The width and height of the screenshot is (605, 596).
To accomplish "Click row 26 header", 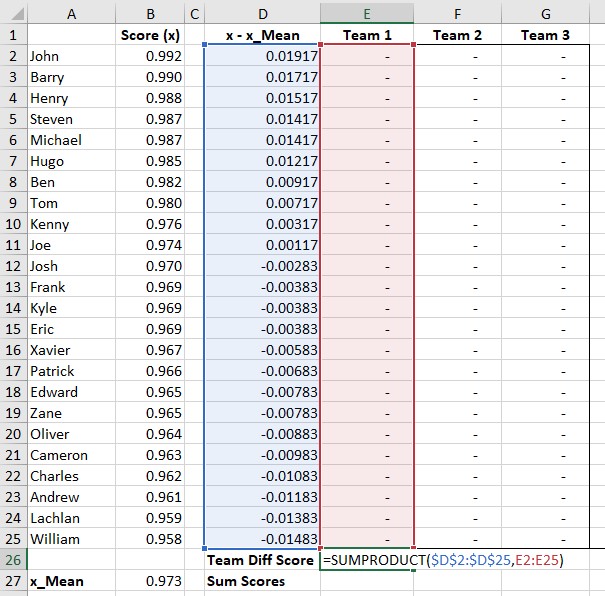I will click(13, 560).
